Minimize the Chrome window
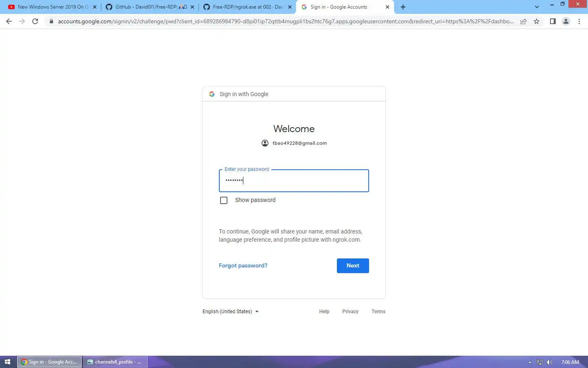588x368 pixels. pos(552,4)
